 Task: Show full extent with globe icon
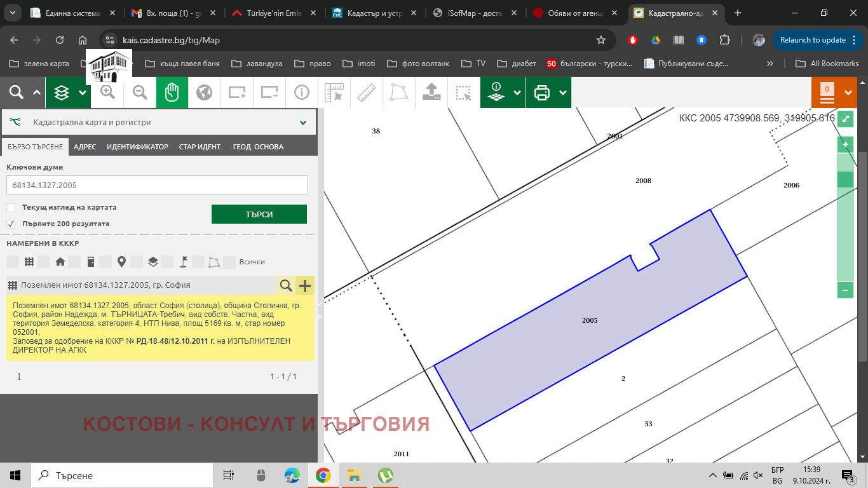pos(204,93)
